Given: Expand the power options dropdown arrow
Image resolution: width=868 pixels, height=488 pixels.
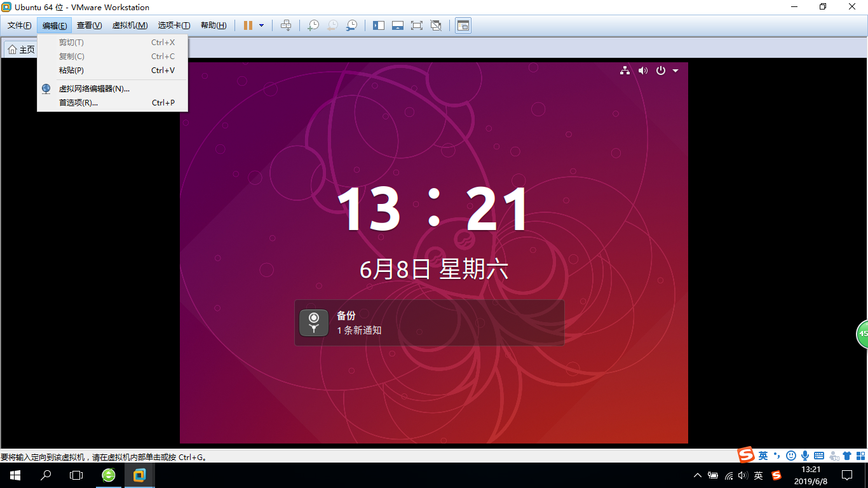Looking at the screenshot, I should point(261,25).
